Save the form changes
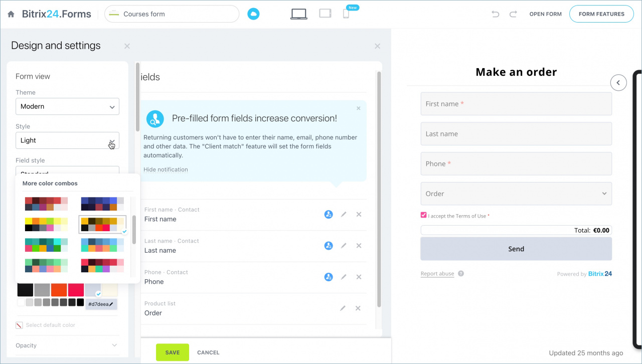 coord(173,352)
